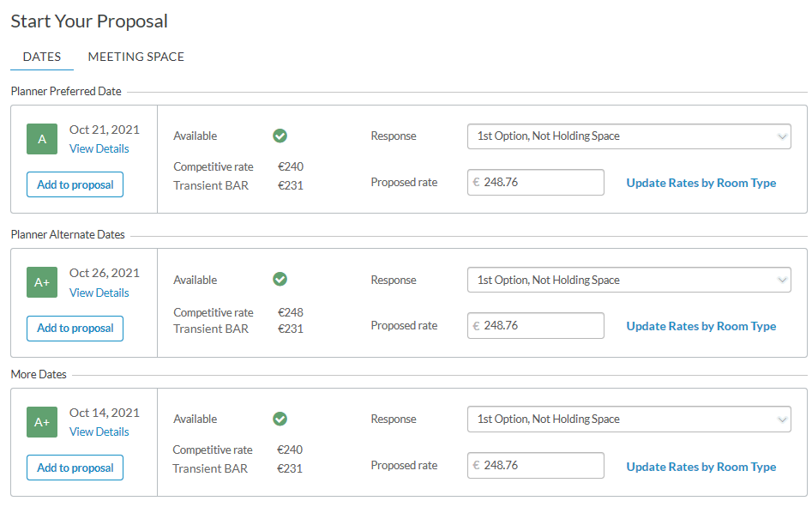Click the green Available checkmark for Oct 26
The width and height of the screenshot is (812, 507).
(280, 279)
